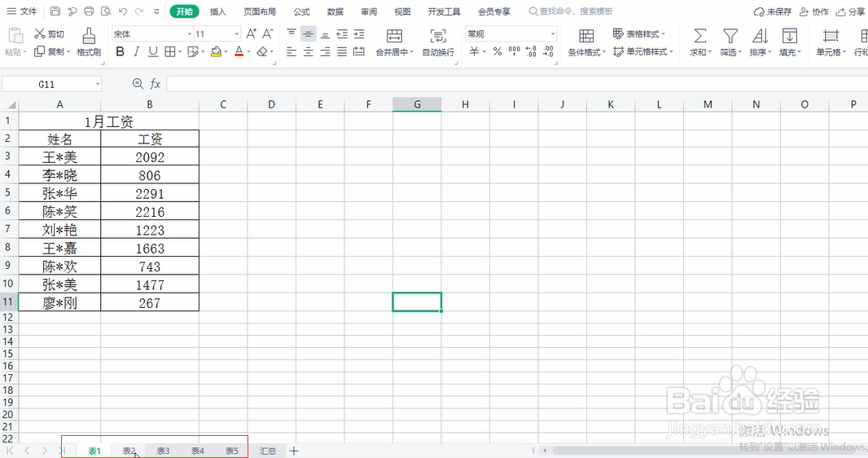Toggle italic formatting

[136, 51]
